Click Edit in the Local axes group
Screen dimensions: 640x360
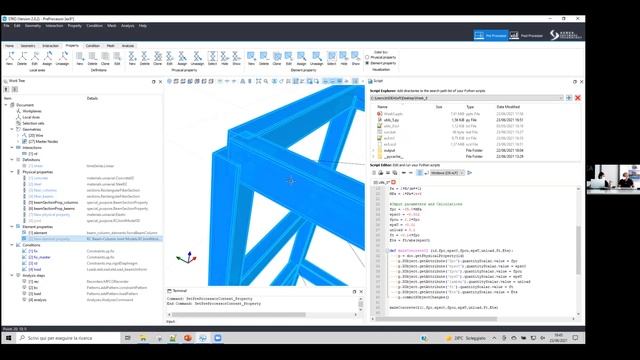click(x=35, y=58)
